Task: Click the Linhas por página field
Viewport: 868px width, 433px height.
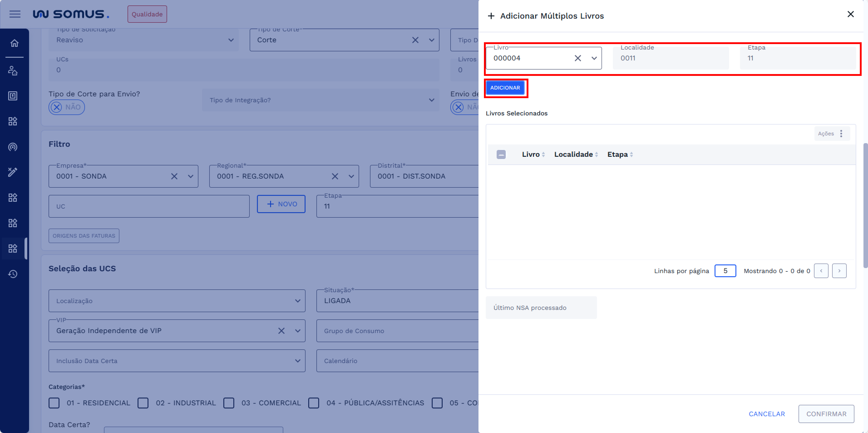Action: coord(725,271)
